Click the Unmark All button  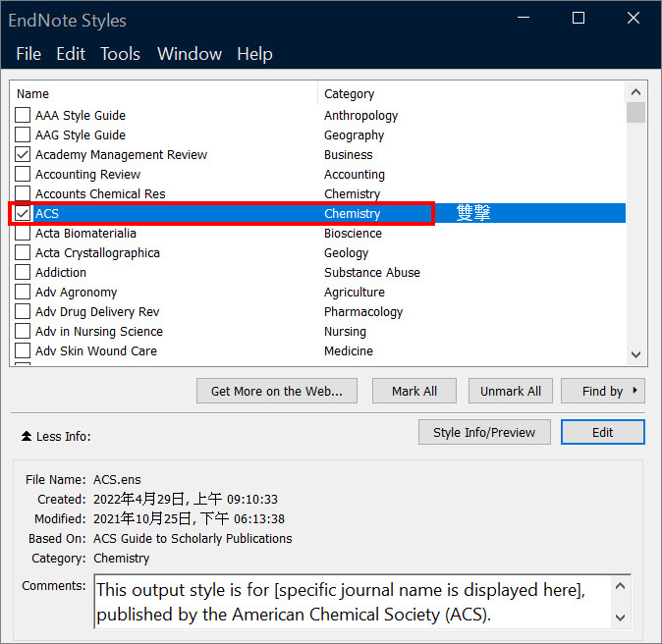click(511, 391)
